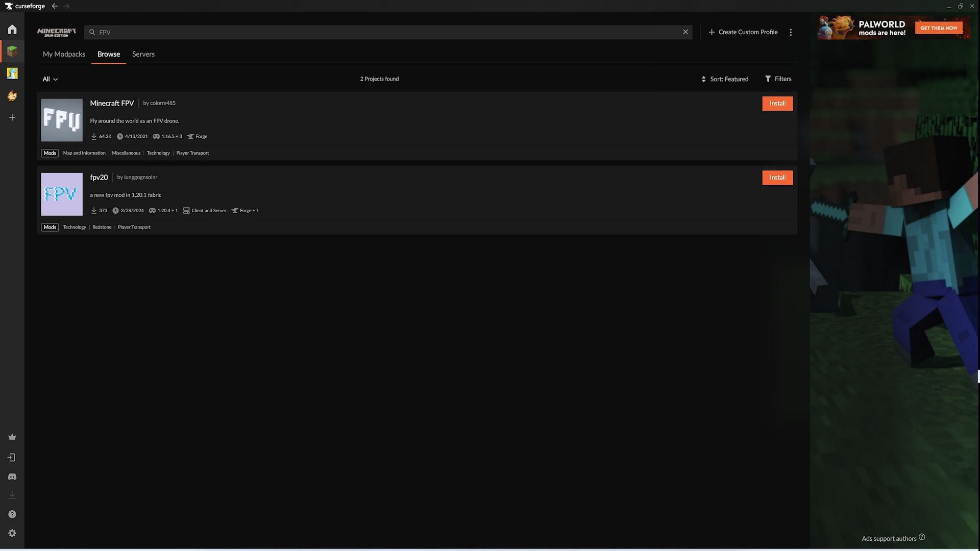This screenshot has width=980, height=551.
Task: Click the fpv20 mod thumbnail
Action: (x=62, y=194)
